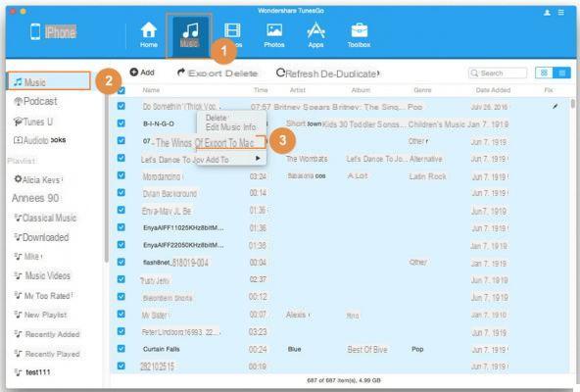Open the Recently Played playlist
This screenshot has width=580, height=392.
point(47,354)
